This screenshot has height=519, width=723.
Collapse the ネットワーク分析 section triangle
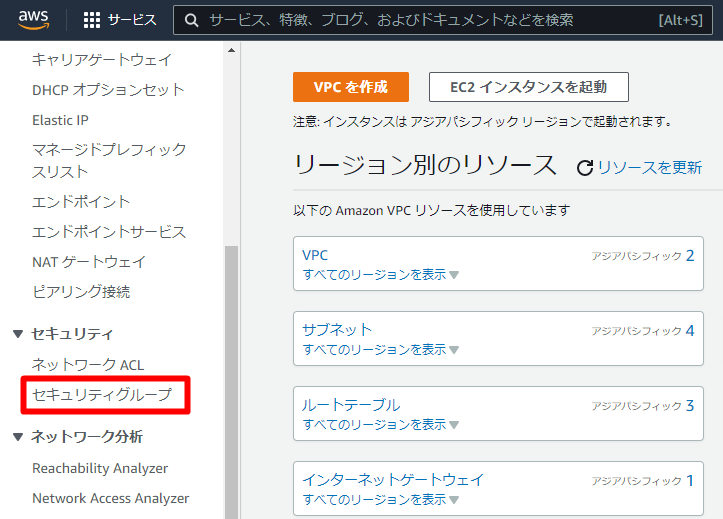[x=18, y=436]
